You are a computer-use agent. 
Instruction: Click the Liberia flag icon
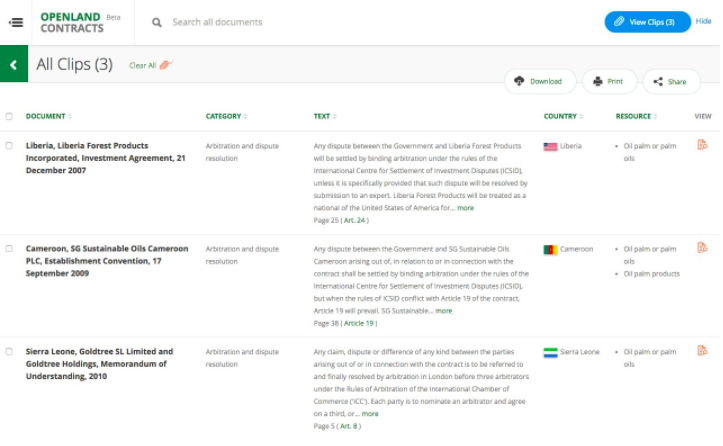(550, 147)
